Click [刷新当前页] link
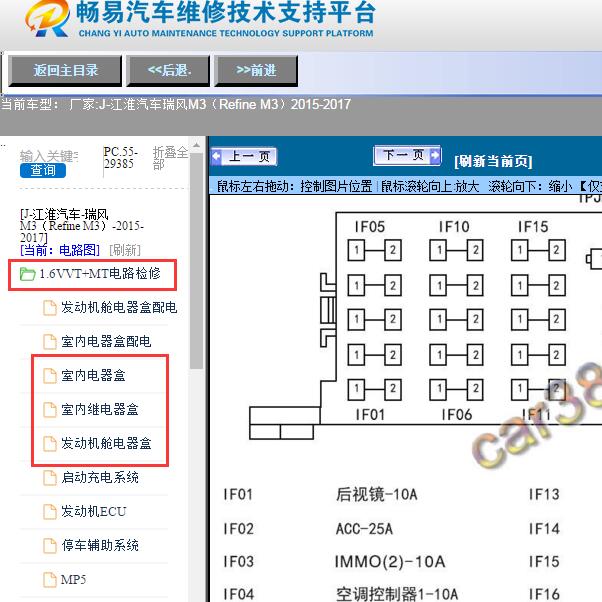Screen dimensions: 602x602 493,161
